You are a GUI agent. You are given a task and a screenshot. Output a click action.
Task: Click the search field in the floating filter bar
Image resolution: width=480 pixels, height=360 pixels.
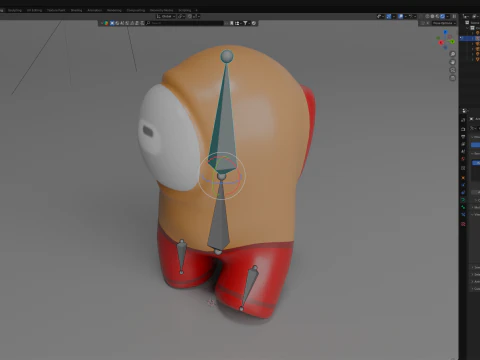187,23
